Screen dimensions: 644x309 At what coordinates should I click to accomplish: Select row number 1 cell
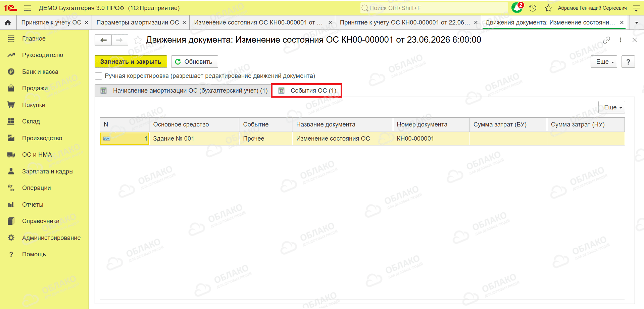tap(125, 139)
